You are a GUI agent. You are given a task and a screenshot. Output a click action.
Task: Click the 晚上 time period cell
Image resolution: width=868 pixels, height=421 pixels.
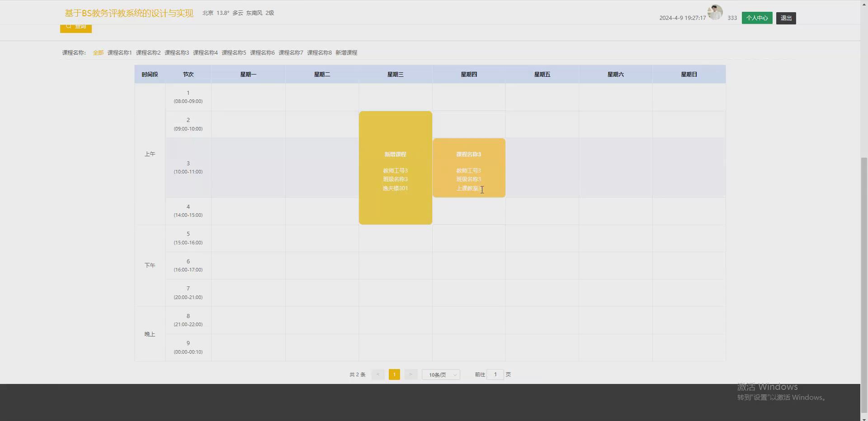150,334
